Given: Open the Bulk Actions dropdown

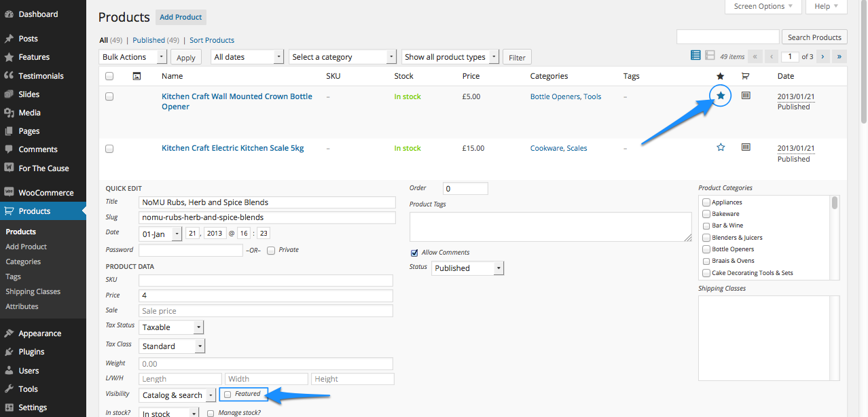Looking at the screenshot, I should 133,57.
